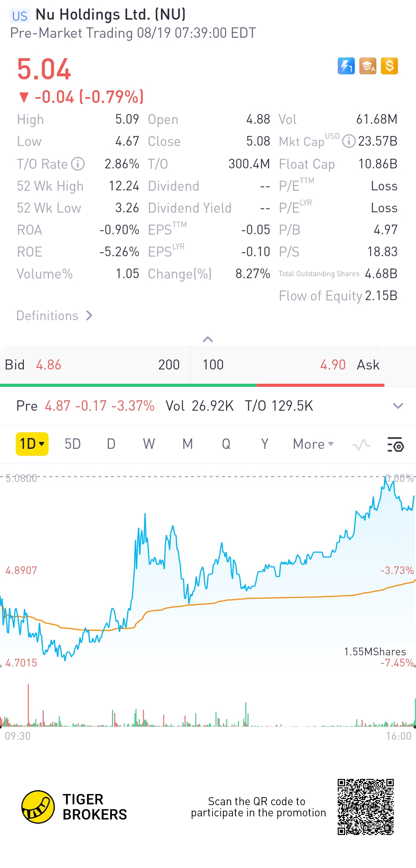
Task: Tap the chart indicator wave icon
Action: [x=361, y=445]
